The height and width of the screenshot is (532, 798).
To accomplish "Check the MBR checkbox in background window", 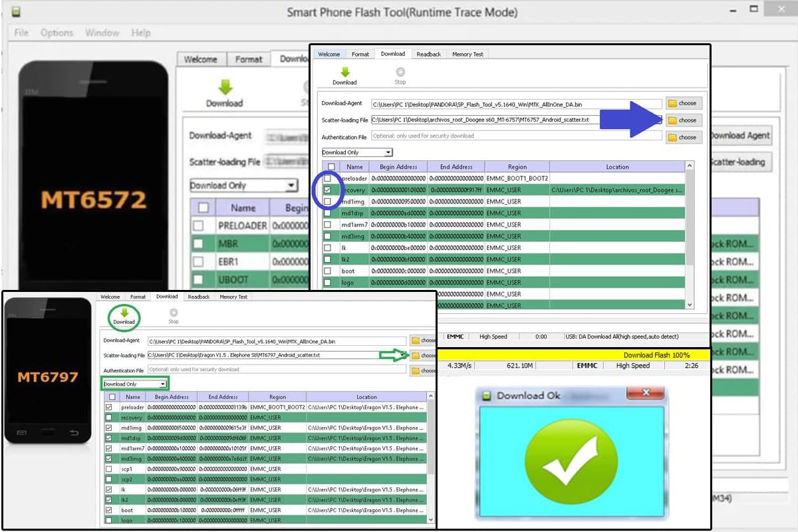I will pos(198,244).
